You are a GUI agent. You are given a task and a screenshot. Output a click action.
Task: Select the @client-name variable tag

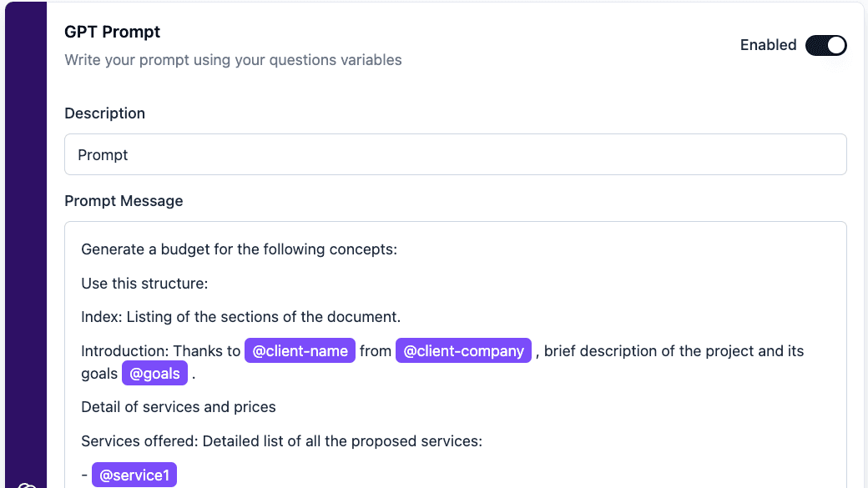tap(300, 351)
